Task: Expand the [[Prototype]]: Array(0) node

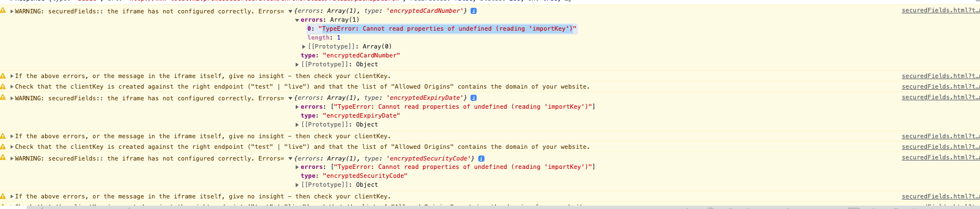Action: [303, 47]
